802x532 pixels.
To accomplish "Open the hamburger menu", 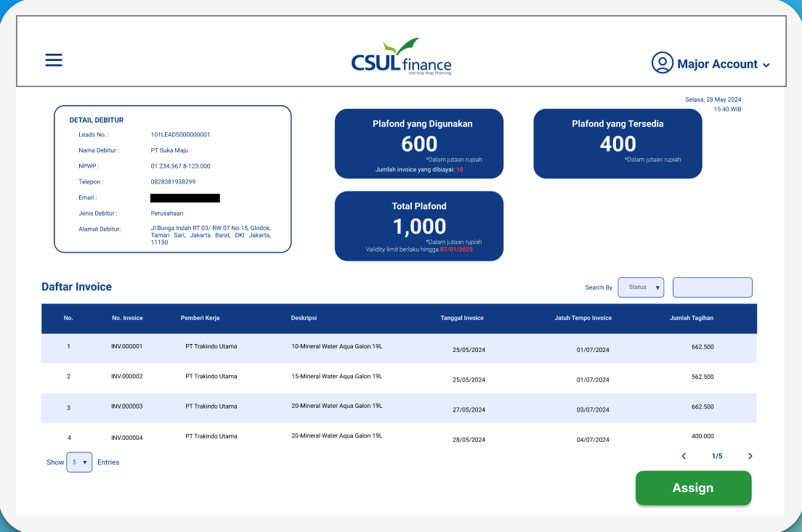I will pos(54,60).
